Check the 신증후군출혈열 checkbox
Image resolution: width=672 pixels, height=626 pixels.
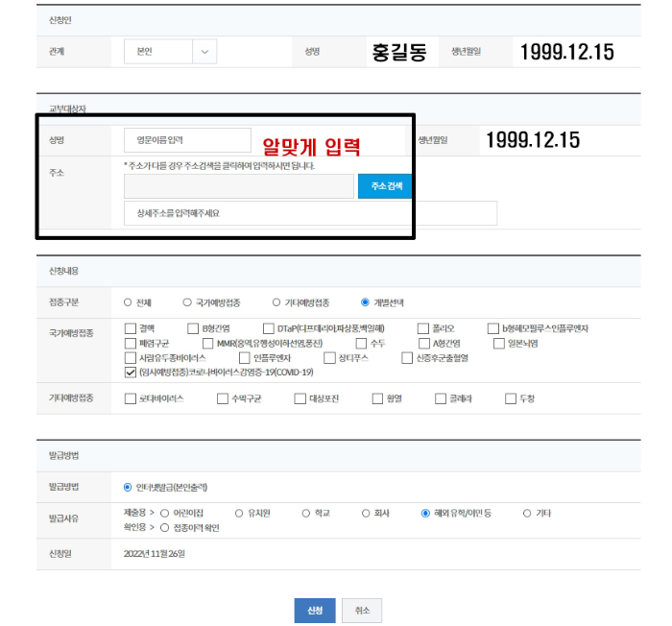click(407, 357)
